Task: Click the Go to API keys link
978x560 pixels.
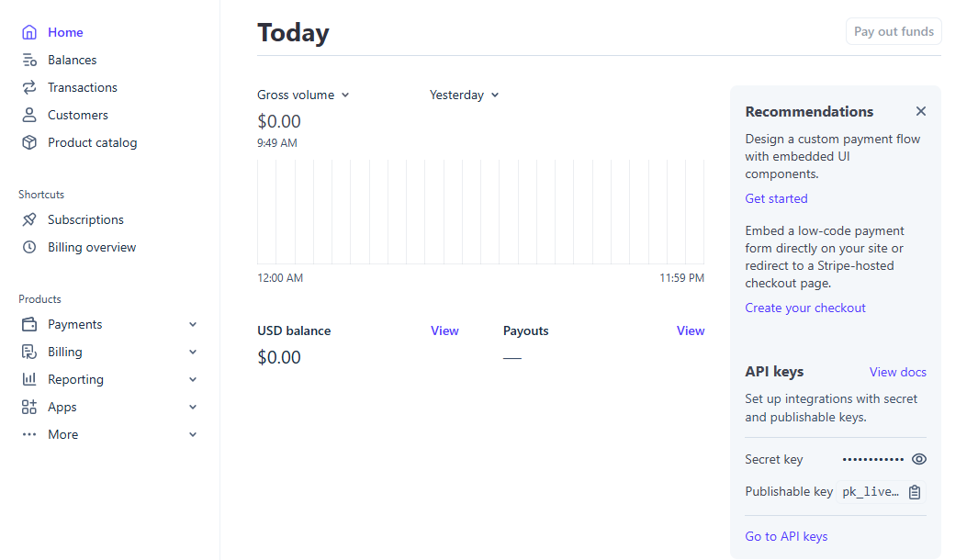Action: [x=786, y=536]
